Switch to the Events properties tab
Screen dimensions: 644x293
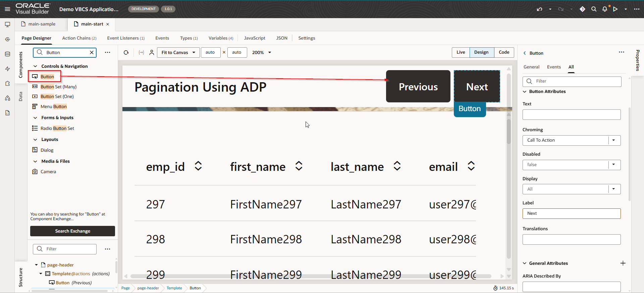554,67
